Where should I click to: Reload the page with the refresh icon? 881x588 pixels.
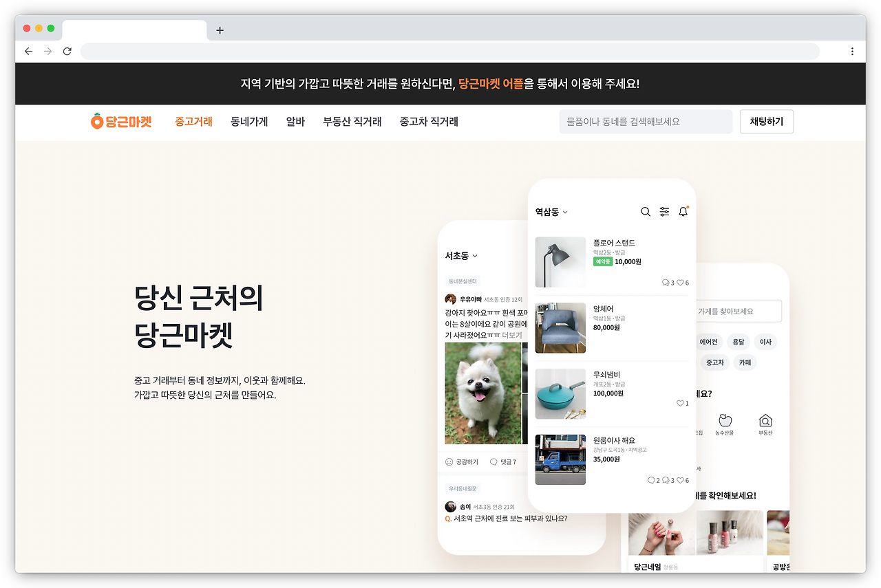point(67,51)
